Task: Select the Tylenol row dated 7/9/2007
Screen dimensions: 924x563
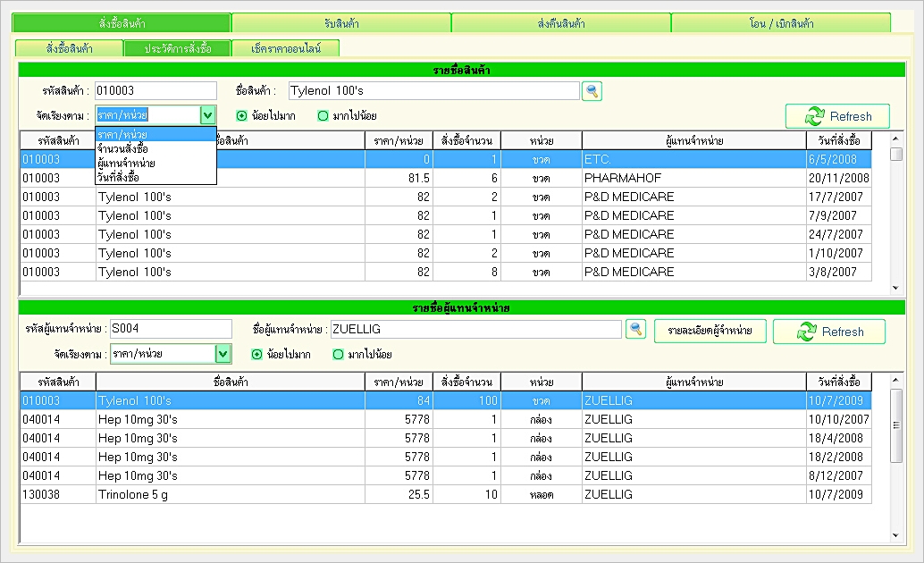Action: tap(446, 215)
